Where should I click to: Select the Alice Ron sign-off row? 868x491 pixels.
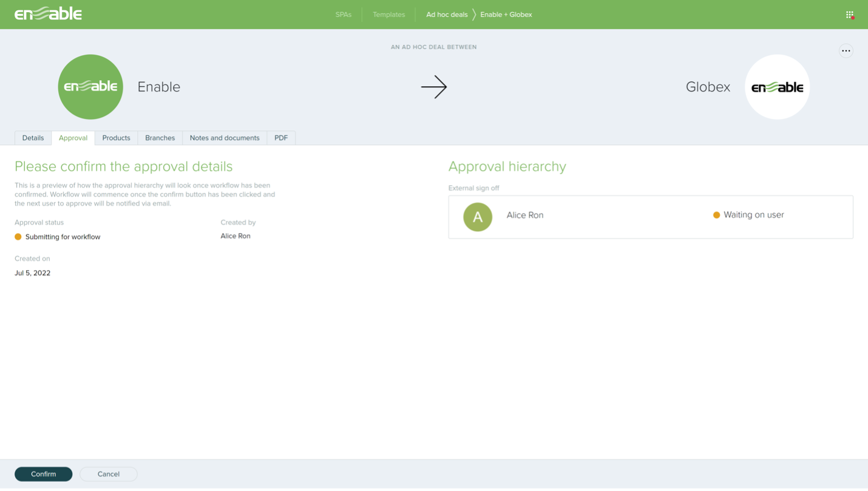click(649, 217)
